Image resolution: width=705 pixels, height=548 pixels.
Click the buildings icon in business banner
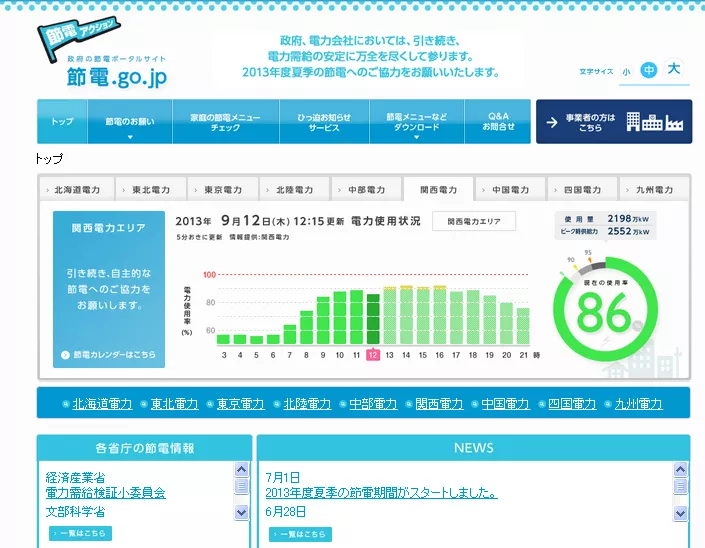tap(655, 121)
